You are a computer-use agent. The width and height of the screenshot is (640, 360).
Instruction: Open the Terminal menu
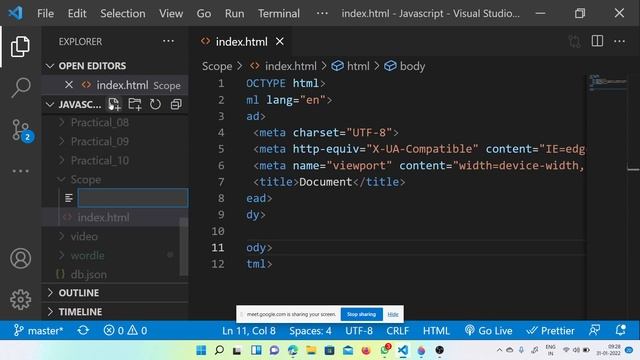click(279, 13)
